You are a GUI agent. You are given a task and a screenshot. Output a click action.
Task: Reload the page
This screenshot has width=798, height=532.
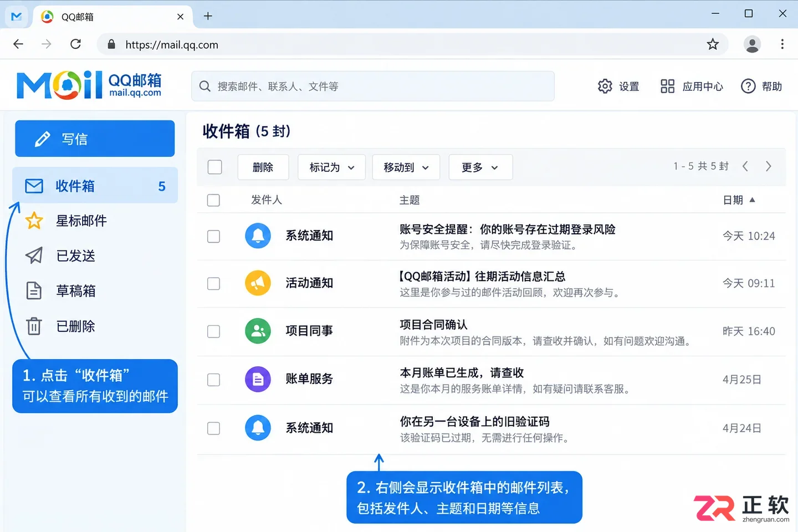(76, 44)
